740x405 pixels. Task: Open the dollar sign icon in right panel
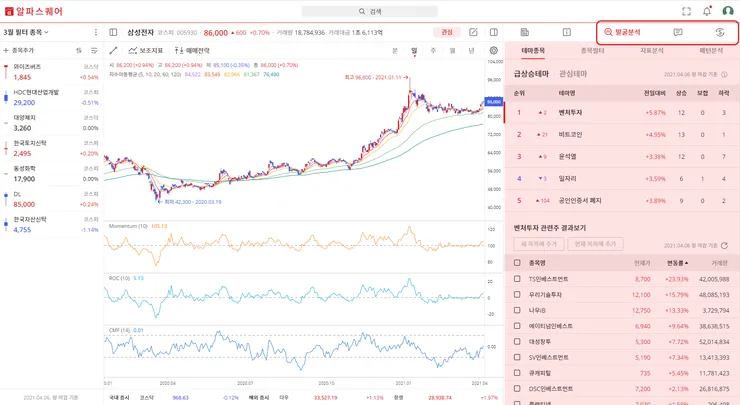pyautogui.click(x=720, y=32)
